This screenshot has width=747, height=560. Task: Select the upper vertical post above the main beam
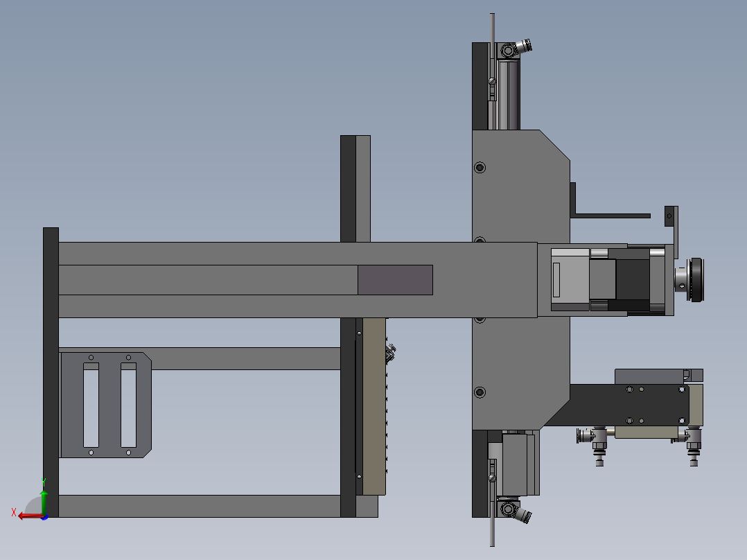click(x=355, y=189)
